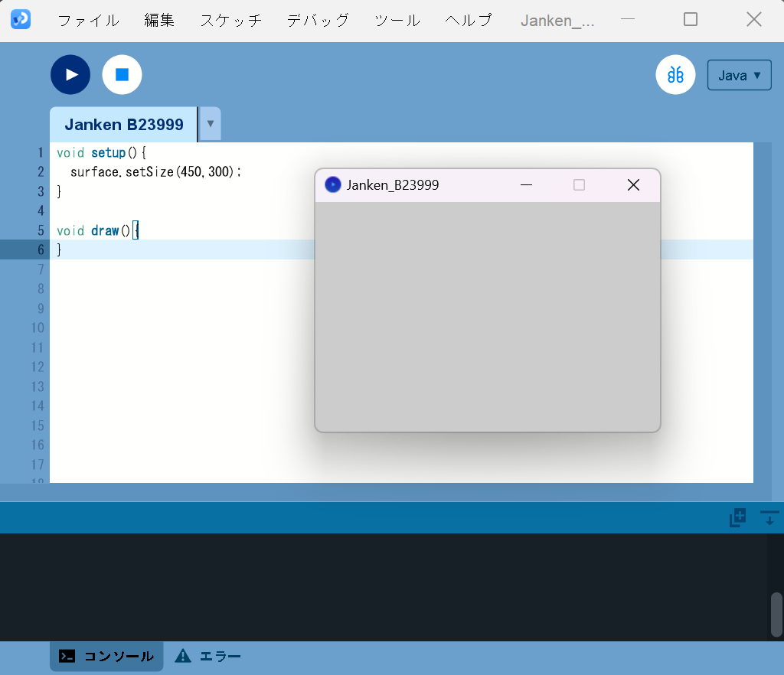
Task: Open the ヘルプ menu
Action: pos(468,21)
